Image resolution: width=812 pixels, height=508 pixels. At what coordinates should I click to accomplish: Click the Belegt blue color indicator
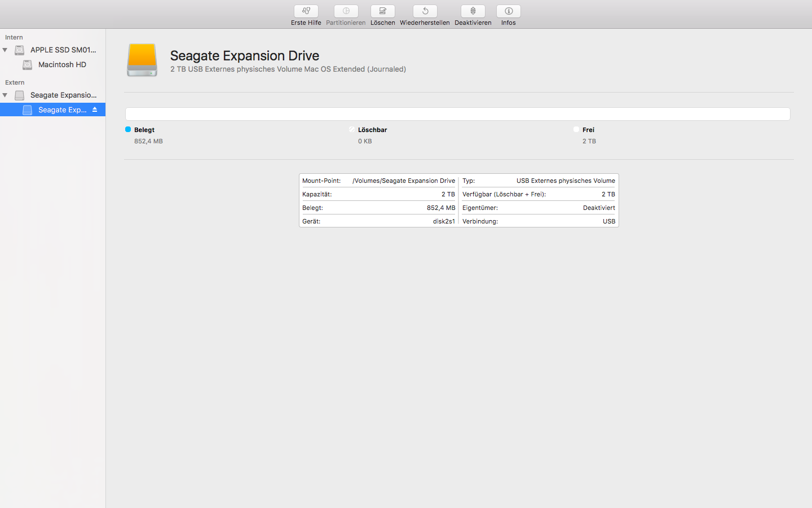[128, 129]
